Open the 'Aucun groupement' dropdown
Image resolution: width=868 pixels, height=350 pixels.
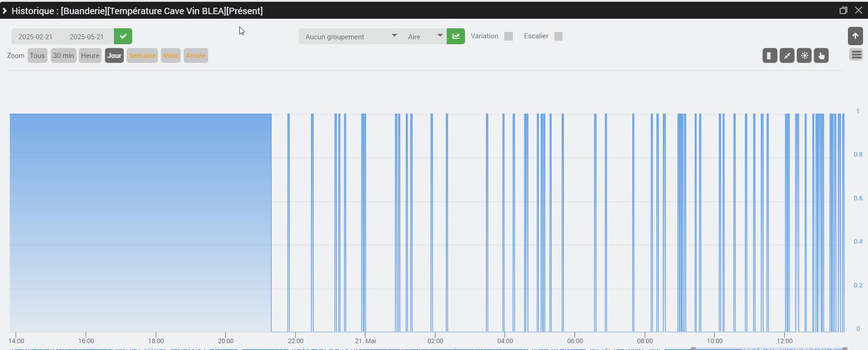pyautogui.click(x=350, y=37)
